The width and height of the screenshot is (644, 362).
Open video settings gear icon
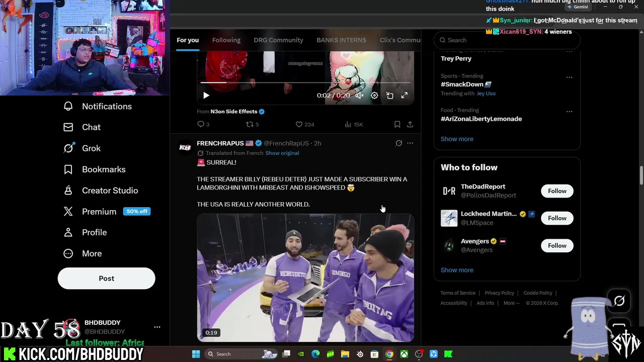click(374, 95)
